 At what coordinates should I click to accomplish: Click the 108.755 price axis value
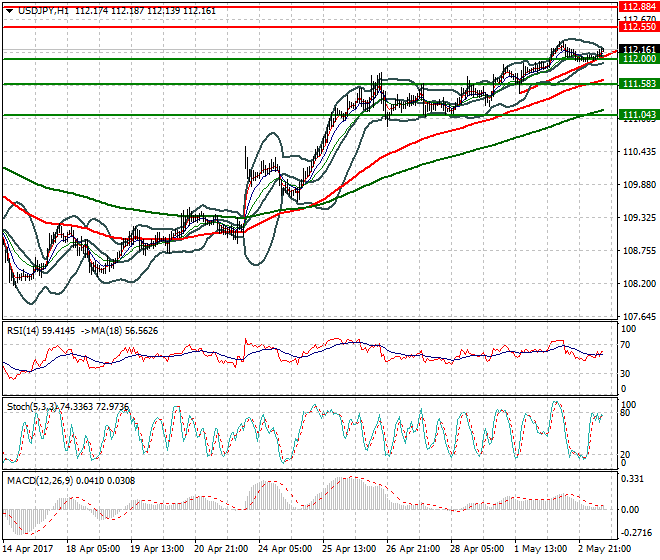tap(639, 251)
